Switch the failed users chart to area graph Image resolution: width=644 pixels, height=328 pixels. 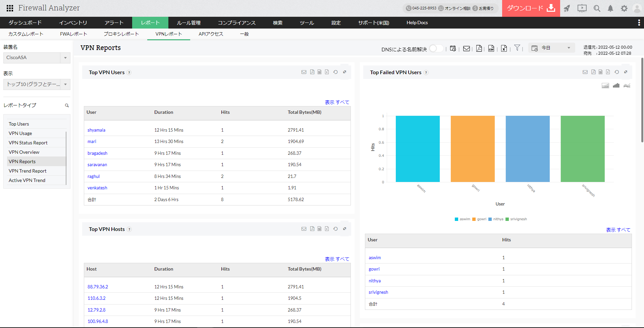(605, 86)
